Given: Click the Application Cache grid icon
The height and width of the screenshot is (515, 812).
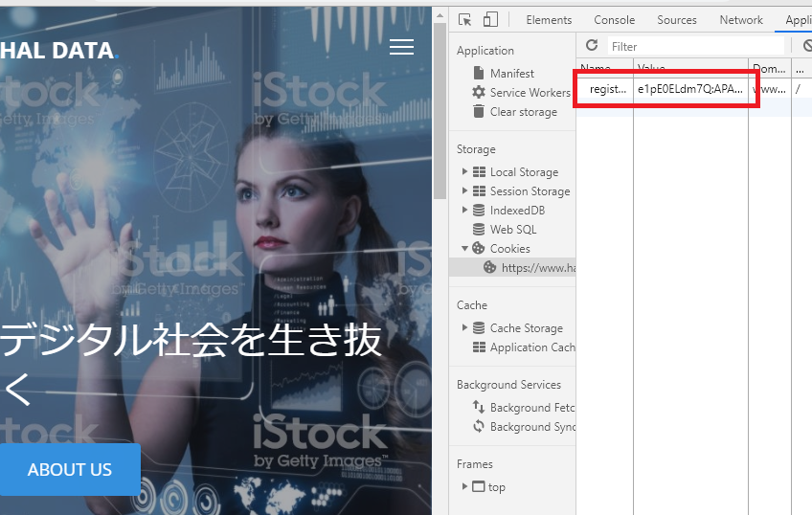Looking at the screenshot, I should [x=479, y=347].
